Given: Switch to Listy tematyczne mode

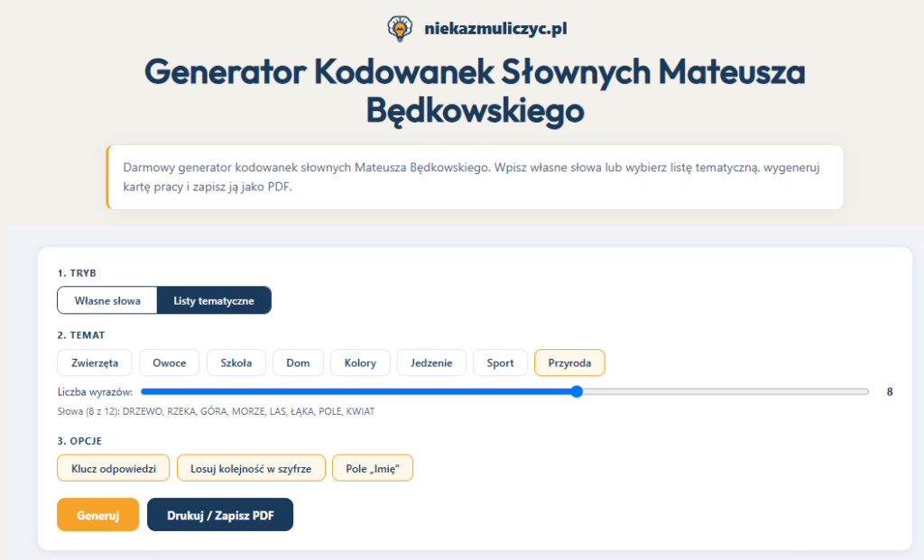Looking at the screenshot, I should pyautogui.click(x=214, y=300).
